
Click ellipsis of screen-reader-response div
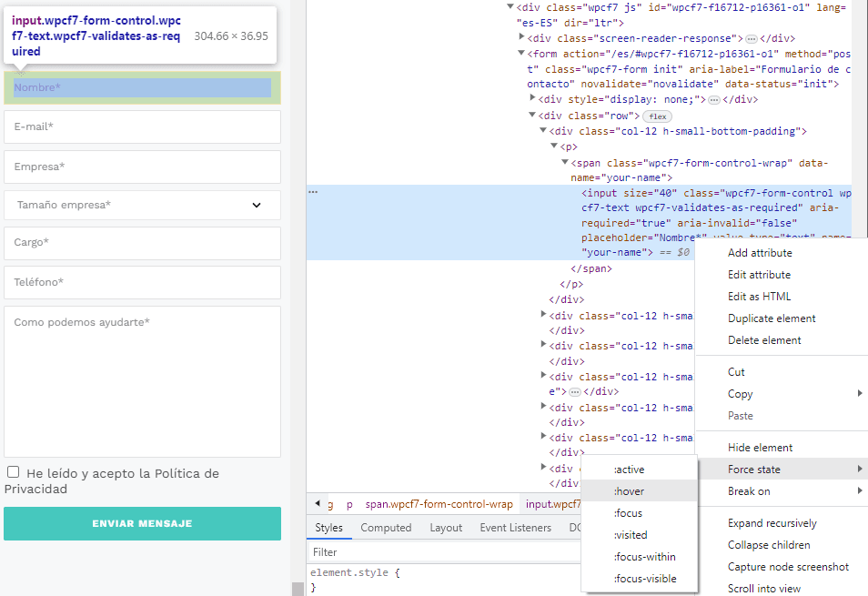coord(752,39)
